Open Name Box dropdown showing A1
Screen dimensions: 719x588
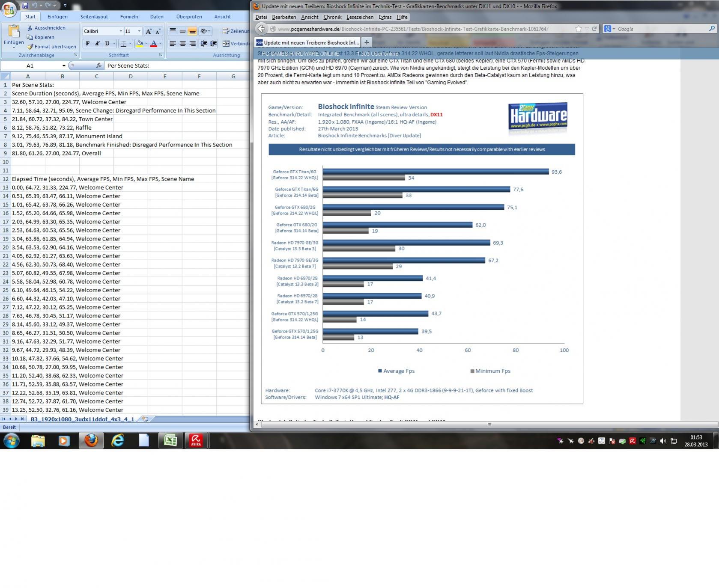[x=64, y=66]
